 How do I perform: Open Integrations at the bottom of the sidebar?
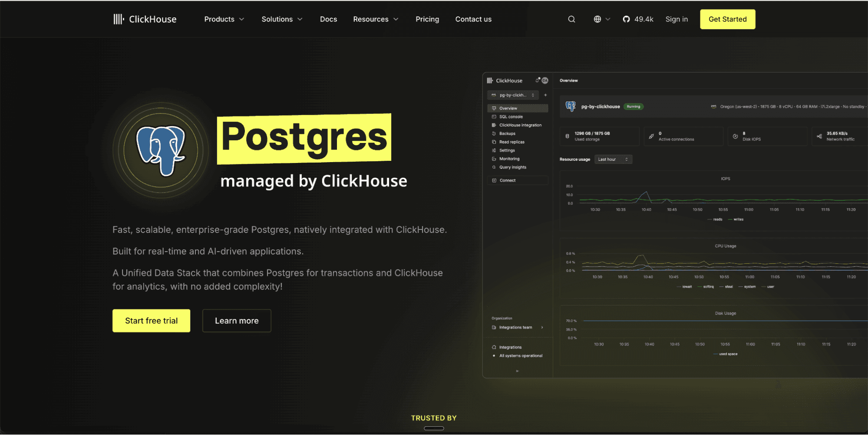507,347
